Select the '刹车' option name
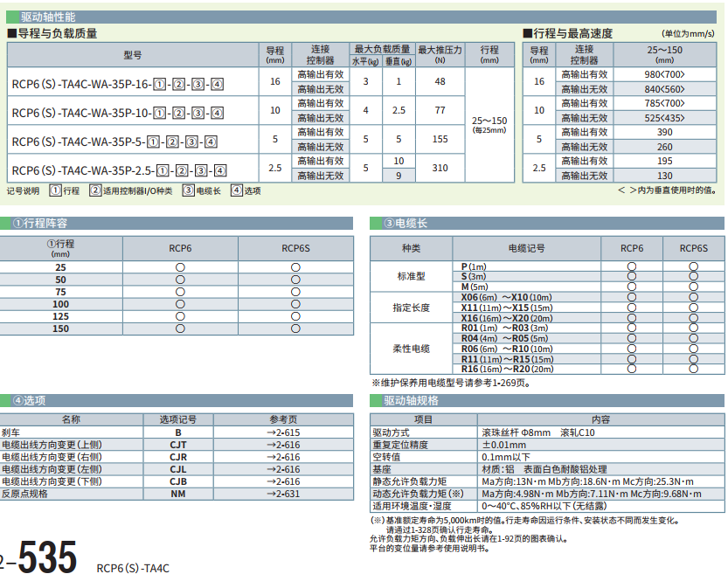The image size is (728, 574). click(10, 432)
